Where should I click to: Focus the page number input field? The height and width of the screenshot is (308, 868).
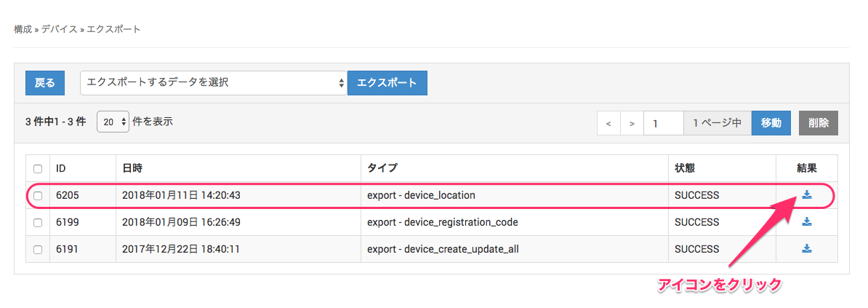663,123
